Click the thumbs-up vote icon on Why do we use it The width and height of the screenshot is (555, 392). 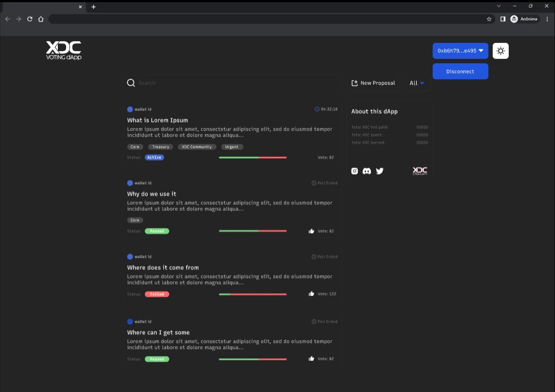coord(311,231)
